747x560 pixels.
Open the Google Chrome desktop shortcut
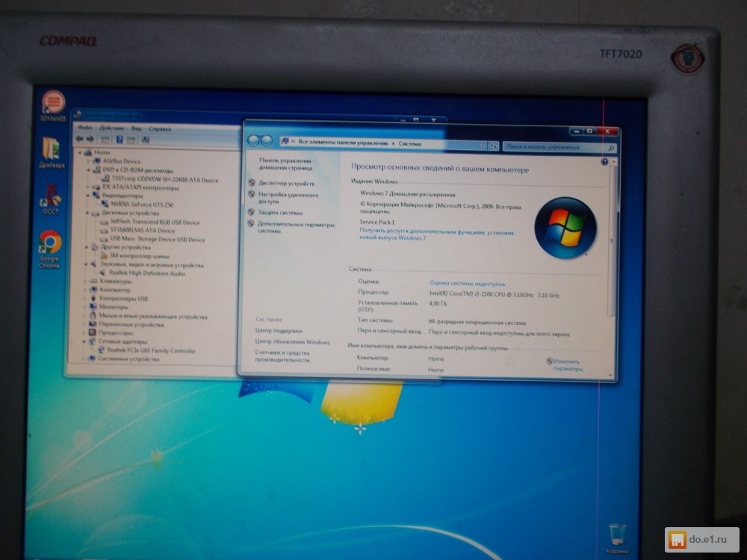(50, 243)
